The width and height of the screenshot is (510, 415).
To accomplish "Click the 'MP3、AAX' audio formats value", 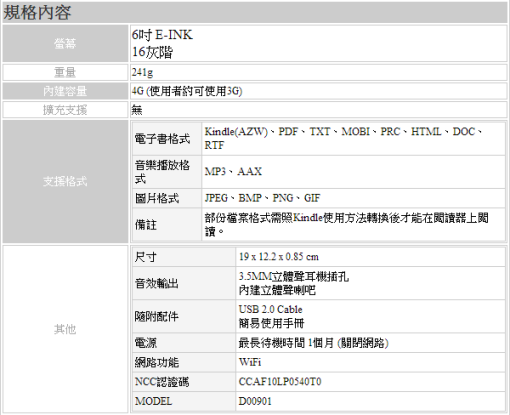I will point(233,171).
